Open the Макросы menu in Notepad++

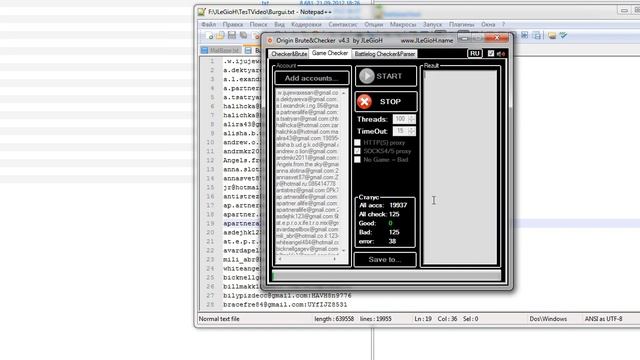[x=403, y=24]
